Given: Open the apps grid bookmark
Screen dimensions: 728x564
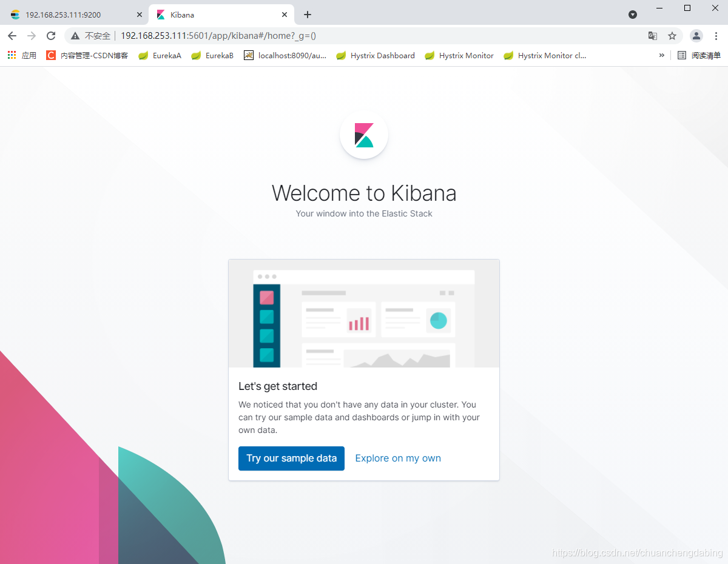Looking at the screenshot, I should (x=22, y=55).
